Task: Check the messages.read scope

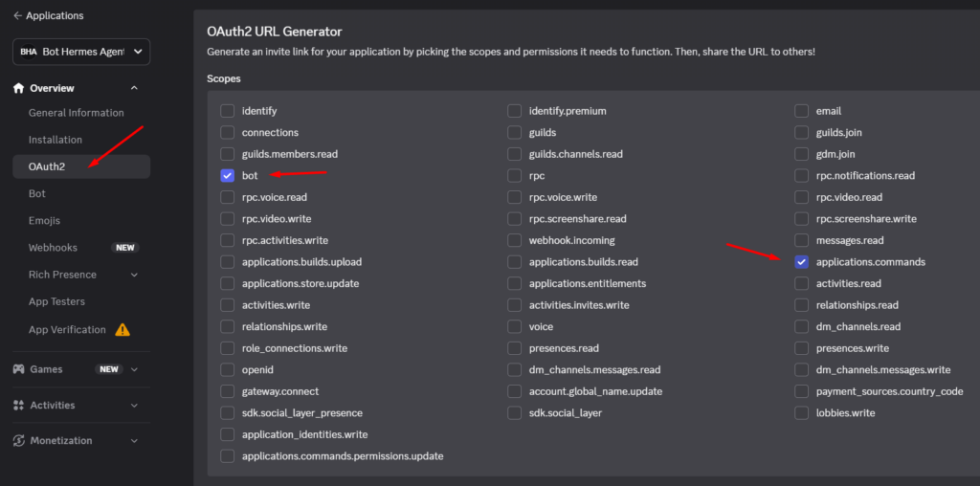Action: point(801,240)
